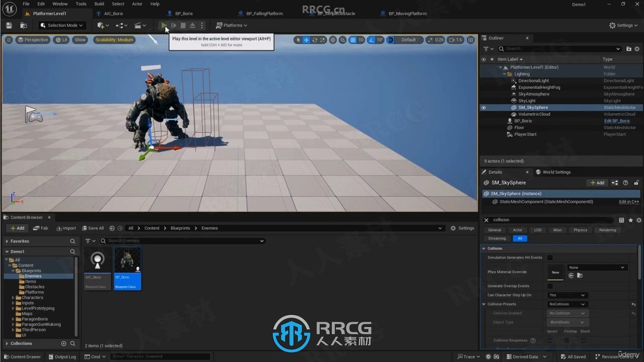Open the Platforms dropdown
Image resolution: width=644 pixels, height=362 pixels.
click(x=231, y=25)
